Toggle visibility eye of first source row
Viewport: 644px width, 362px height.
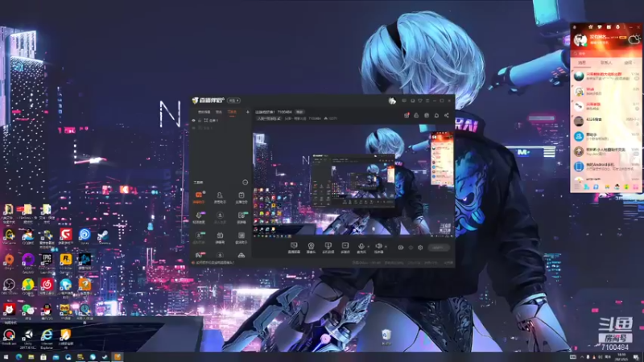click(194, 121)
